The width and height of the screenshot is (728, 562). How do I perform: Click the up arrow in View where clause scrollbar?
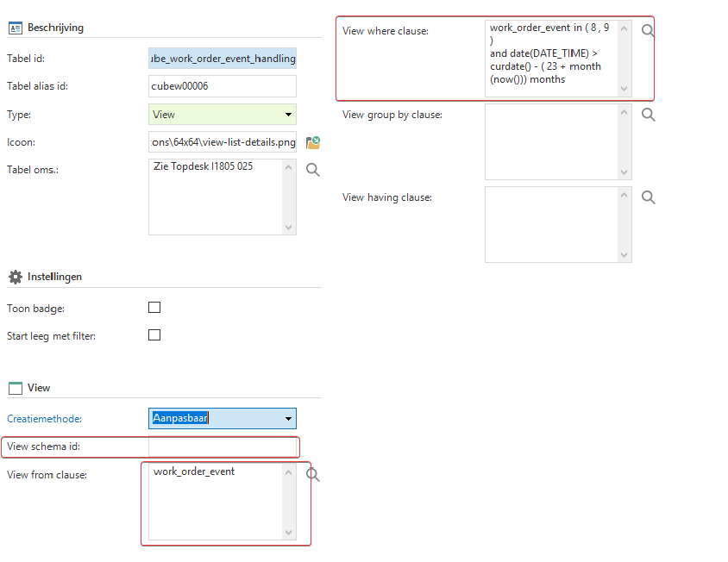click(x=624, y=28)
